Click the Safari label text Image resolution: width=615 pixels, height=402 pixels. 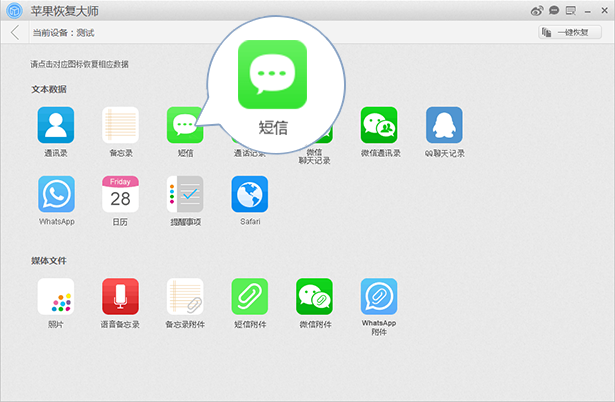pos(250,222)
